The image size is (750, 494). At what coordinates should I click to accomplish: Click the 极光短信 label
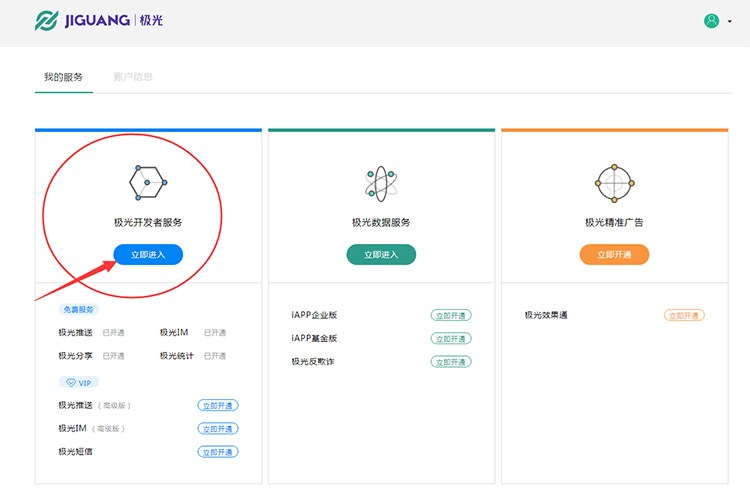(75, 451)
